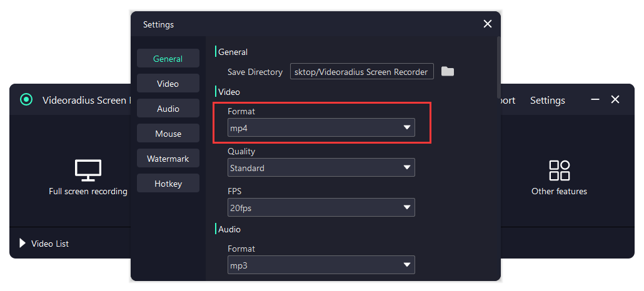
Task: Click the Full screen recording monitor icon
Action: (88, 170)
